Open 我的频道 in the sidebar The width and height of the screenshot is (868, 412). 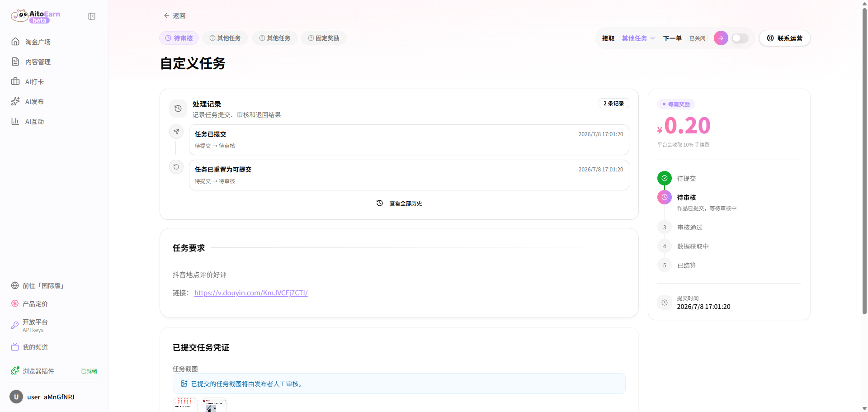(35, 347)
